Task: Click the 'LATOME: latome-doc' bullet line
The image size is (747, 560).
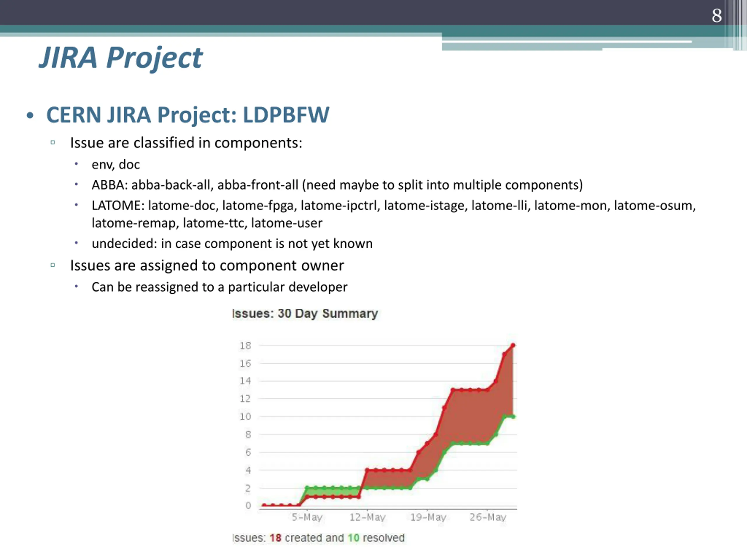Action: 394,206
